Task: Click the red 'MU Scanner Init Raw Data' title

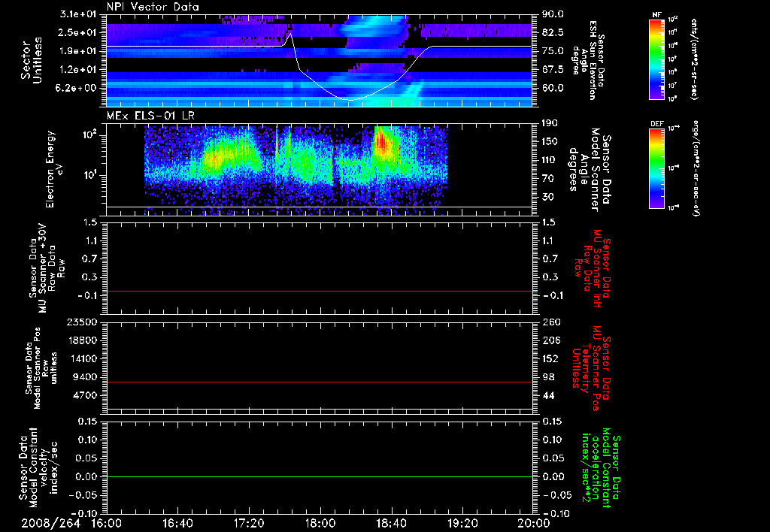Action: 593,268
